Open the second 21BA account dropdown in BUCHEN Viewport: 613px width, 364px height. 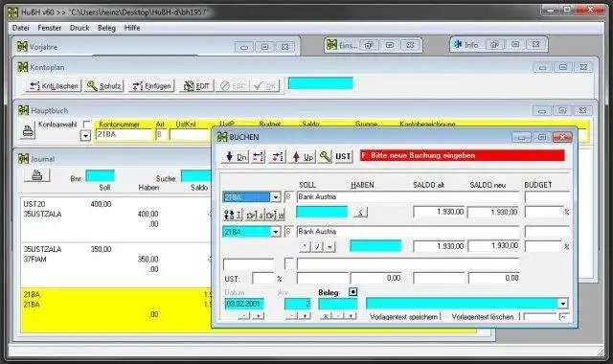point(276,232)
